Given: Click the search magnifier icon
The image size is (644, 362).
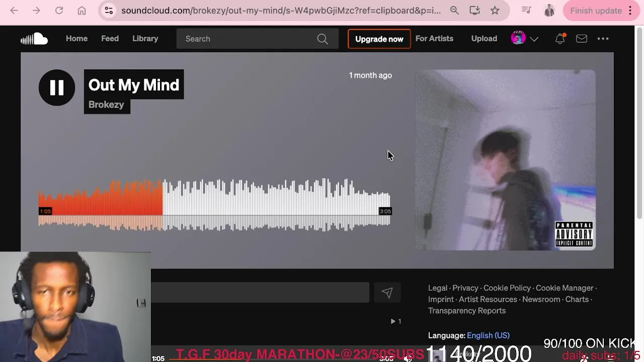Looking at the screenshot, I should pyautogui.click(x=323, y=39).
